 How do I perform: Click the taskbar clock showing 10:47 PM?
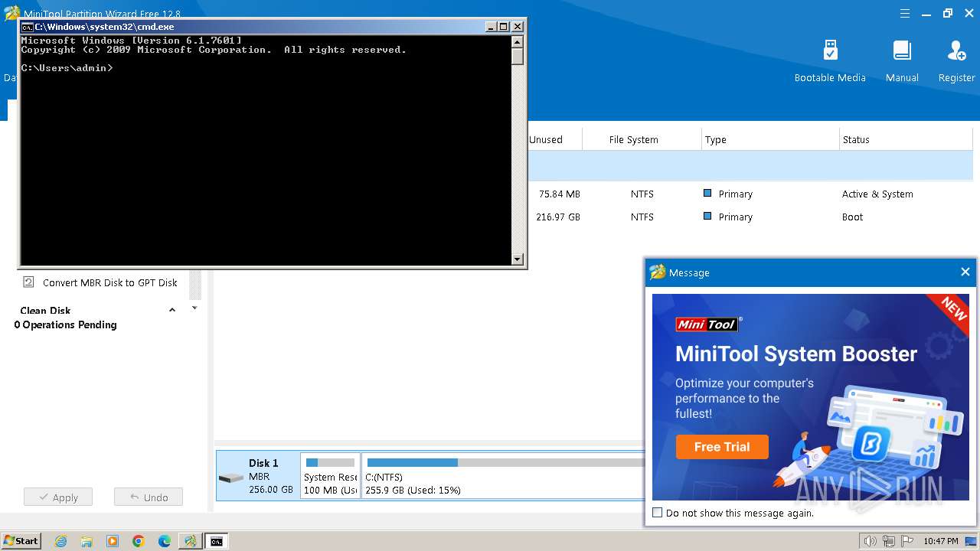pos(941,541)
